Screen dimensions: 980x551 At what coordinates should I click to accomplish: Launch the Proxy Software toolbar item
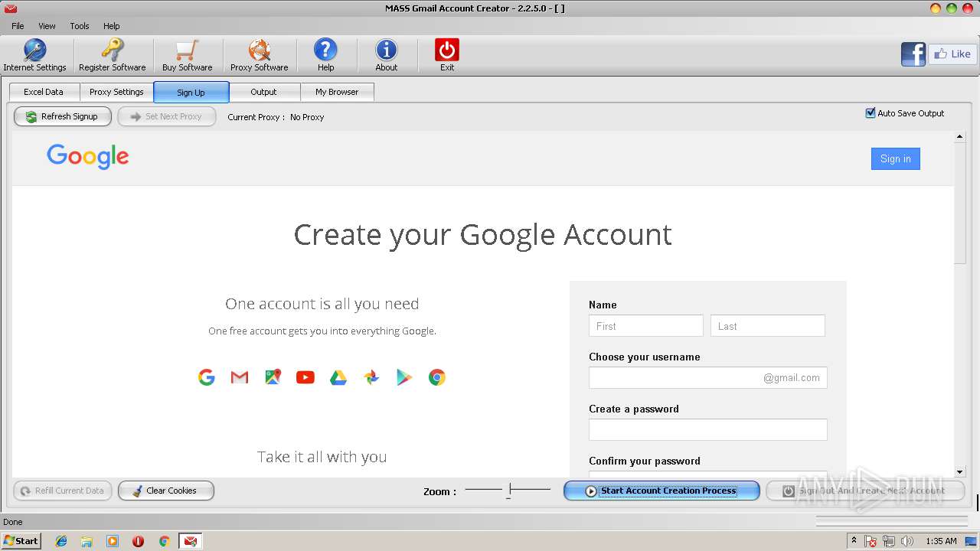259,55
